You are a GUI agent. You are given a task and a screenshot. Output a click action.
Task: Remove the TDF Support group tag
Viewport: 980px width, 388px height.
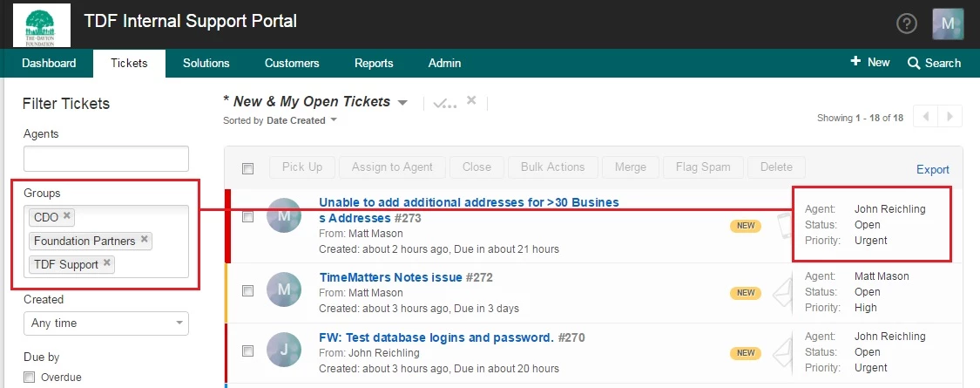pos(107,262)
